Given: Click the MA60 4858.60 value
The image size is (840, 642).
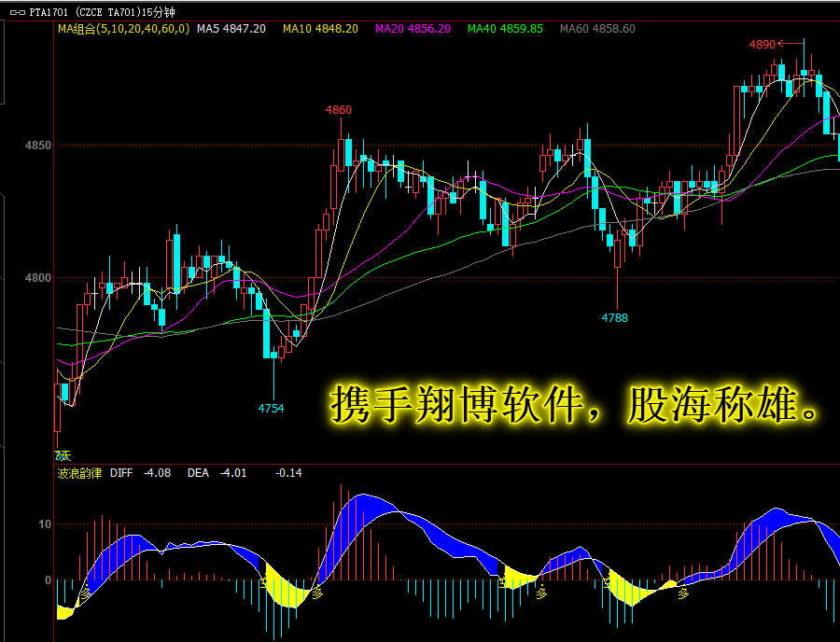Looking at the screenshot, I should pyautogui.click(x=597, y=29).
